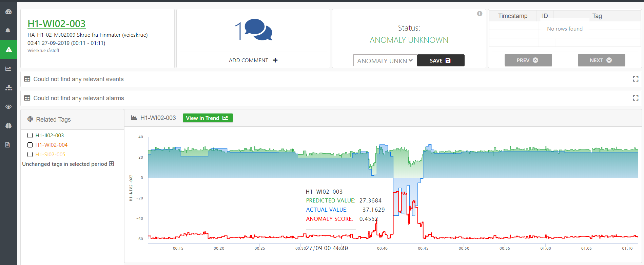Expand unchanged tags in selected period
Image resolution: width=644 pixels, height=265 pixels.
(x=111, y=164)
